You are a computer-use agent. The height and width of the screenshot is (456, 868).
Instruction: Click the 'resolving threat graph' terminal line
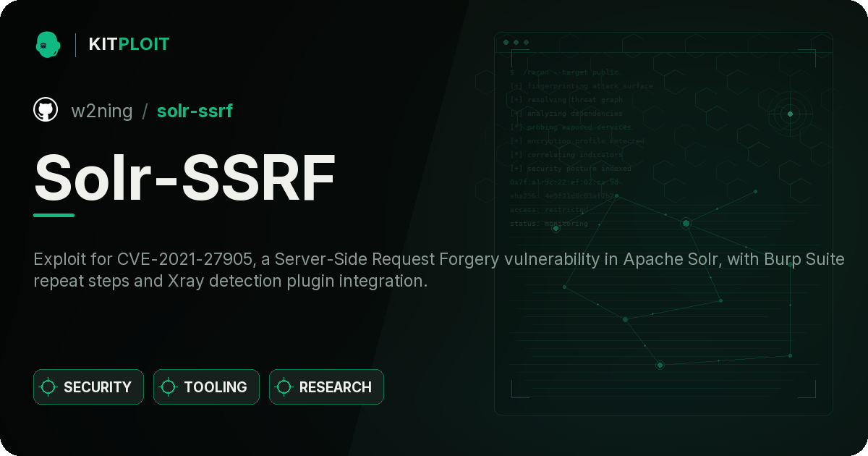(x=566, y=100)
